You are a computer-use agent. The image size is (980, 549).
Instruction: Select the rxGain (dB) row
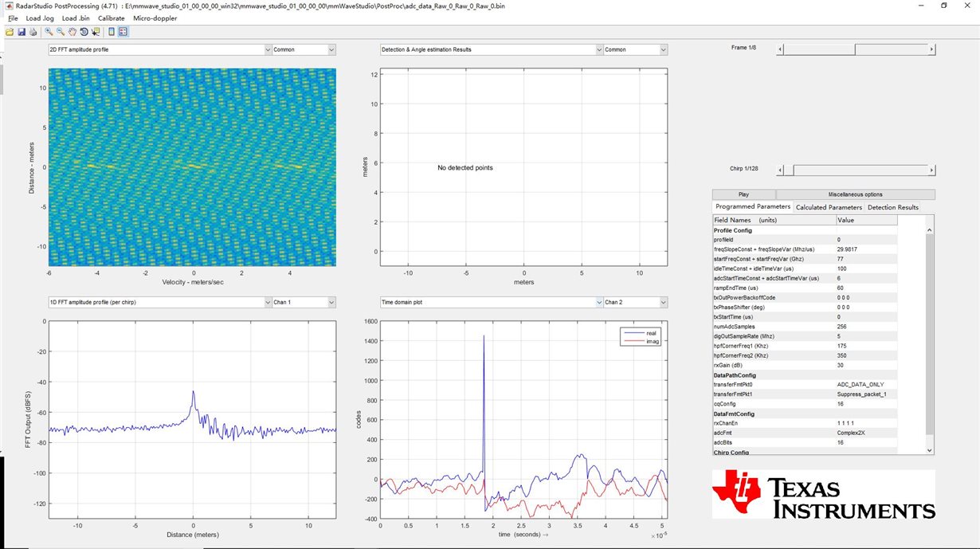[805, 365]
